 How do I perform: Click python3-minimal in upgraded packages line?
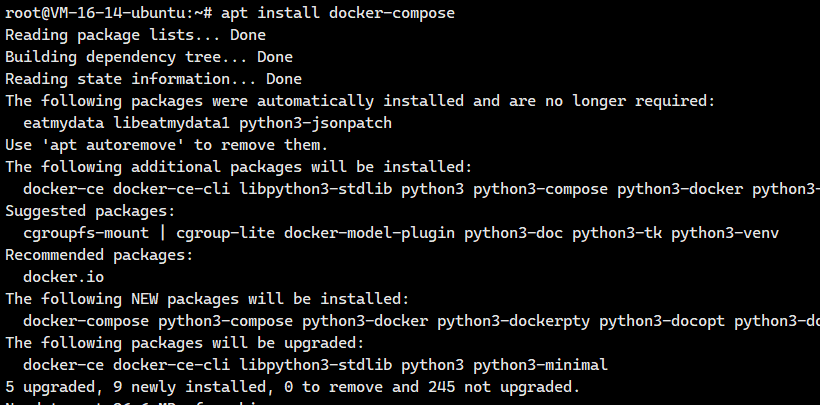540,365
